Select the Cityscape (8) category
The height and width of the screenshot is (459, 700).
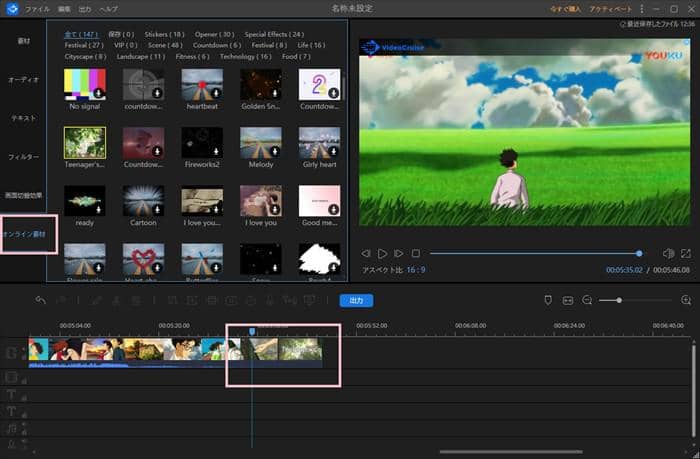[85, 57]
